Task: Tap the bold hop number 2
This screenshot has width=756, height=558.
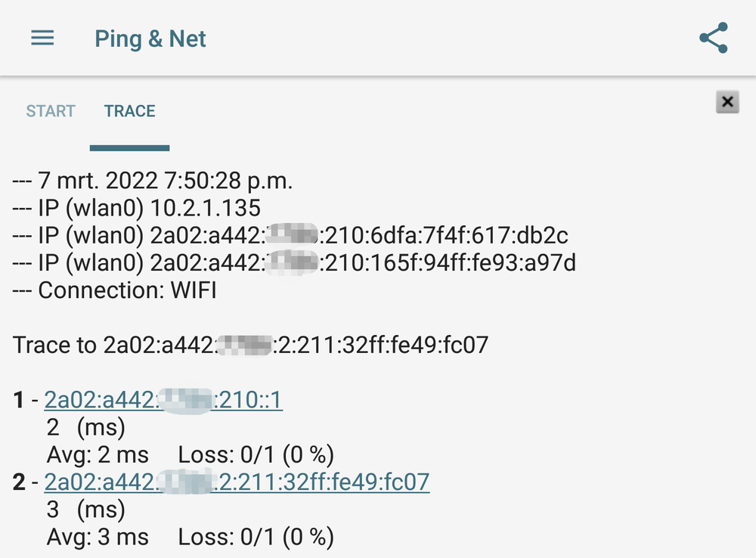Action: pyautogui.click(x=19, y=482)
